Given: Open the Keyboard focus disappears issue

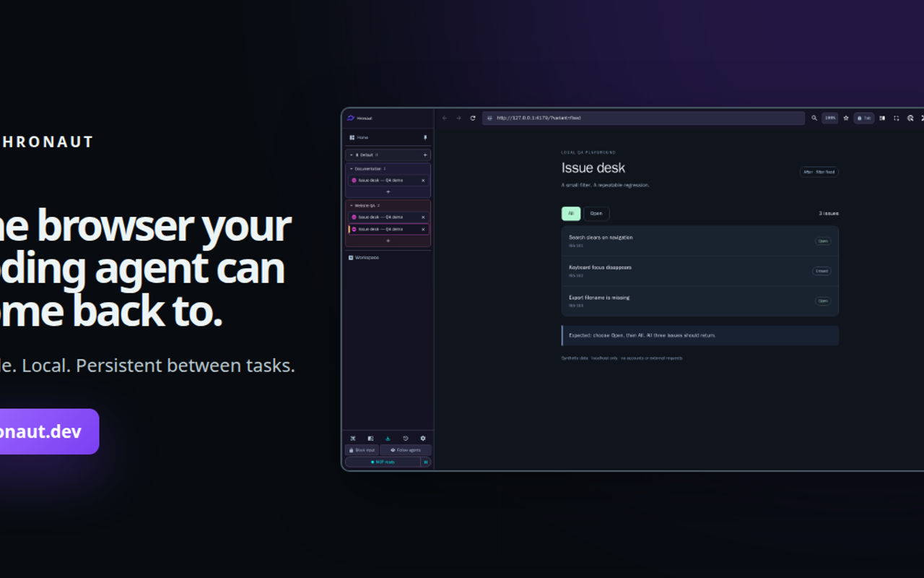Looking at the screenshot, I should pos(700,271).
